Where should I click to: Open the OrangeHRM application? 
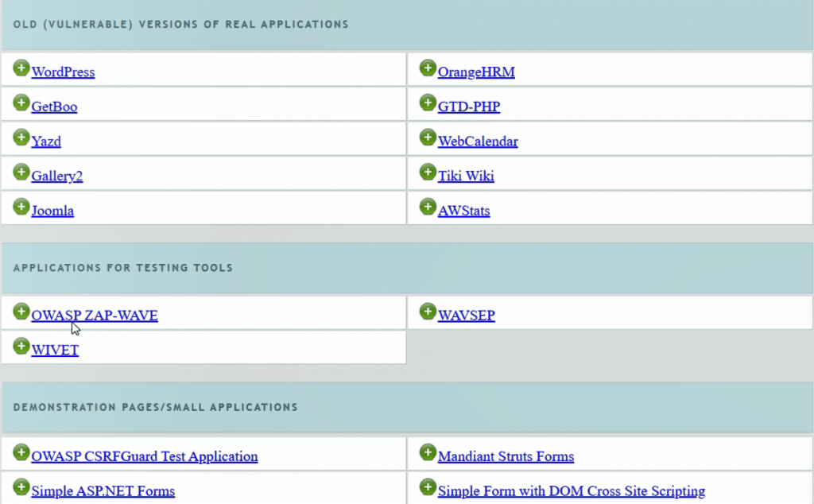475,72
